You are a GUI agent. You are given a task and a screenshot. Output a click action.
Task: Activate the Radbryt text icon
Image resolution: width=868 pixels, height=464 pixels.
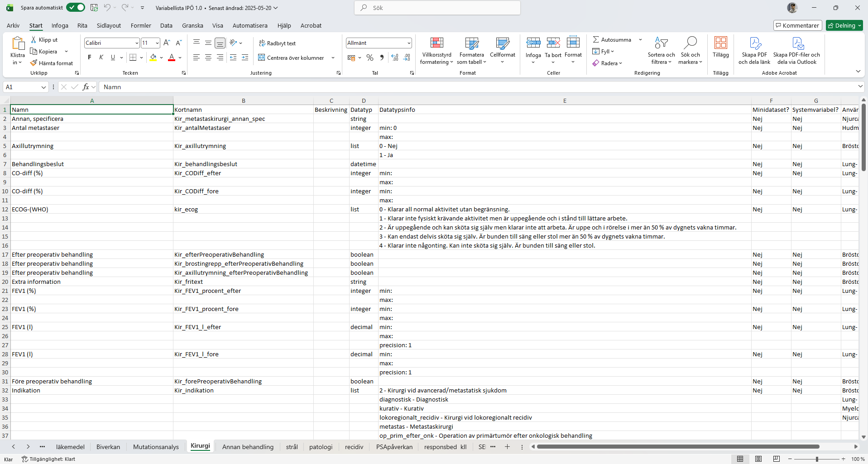277,43
